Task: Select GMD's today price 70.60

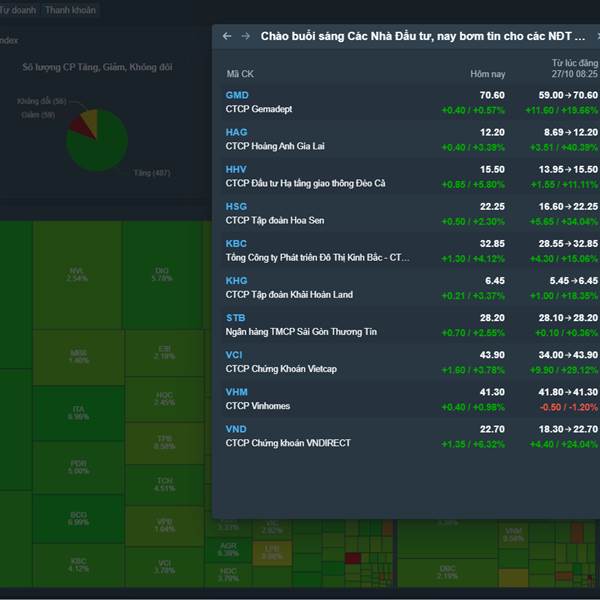Action: coord(492,95)
